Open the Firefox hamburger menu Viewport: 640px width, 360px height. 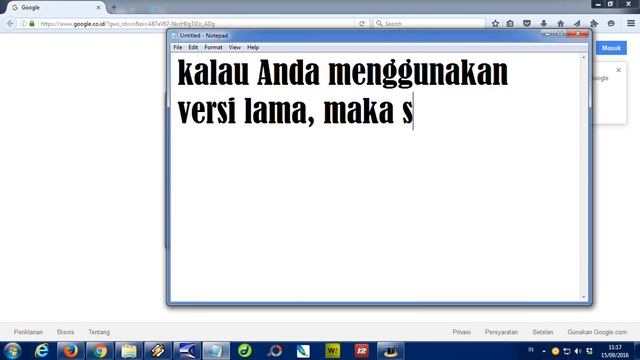[x=631, y=24]
